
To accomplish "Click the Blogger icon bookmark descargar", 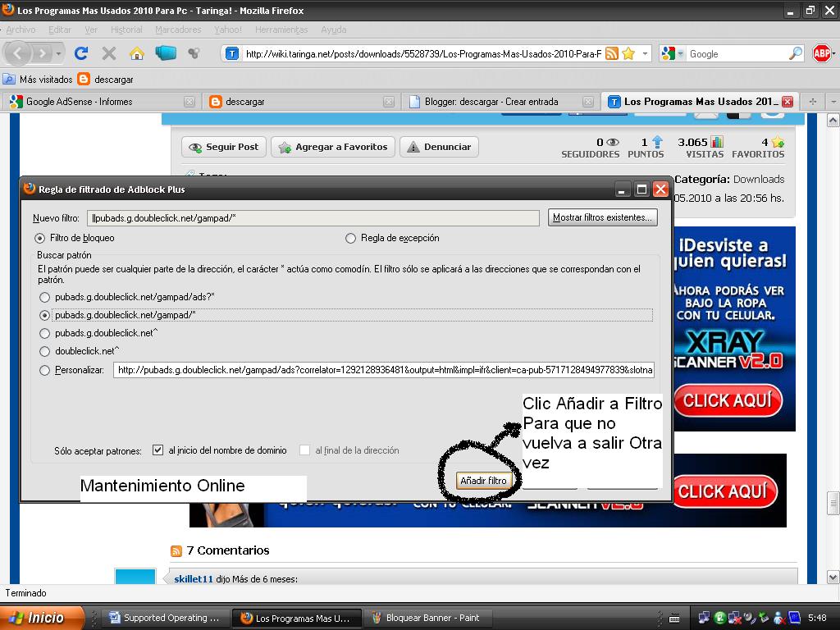I will point(84,80).
